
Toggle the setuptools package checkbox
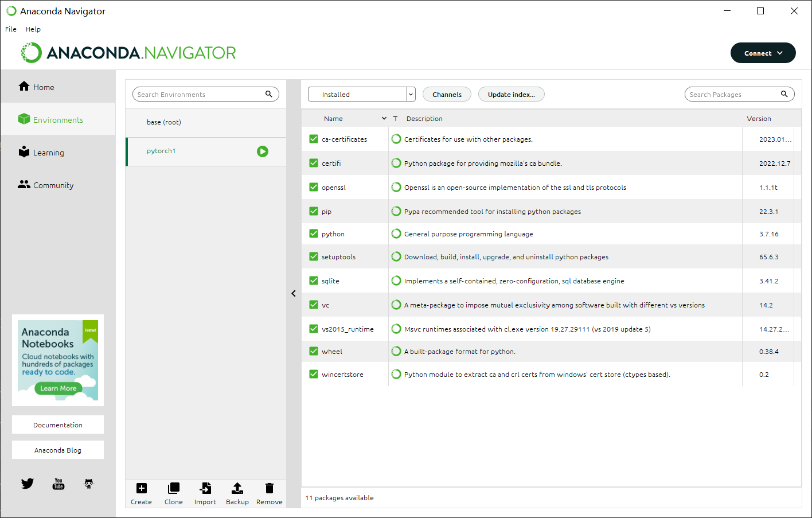coord(314,256)
